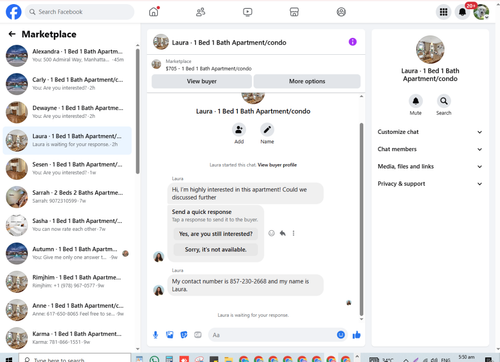This screenshot has height=362, width=500.
Task: Choose a GIF from composer
Action: point(198,335)
